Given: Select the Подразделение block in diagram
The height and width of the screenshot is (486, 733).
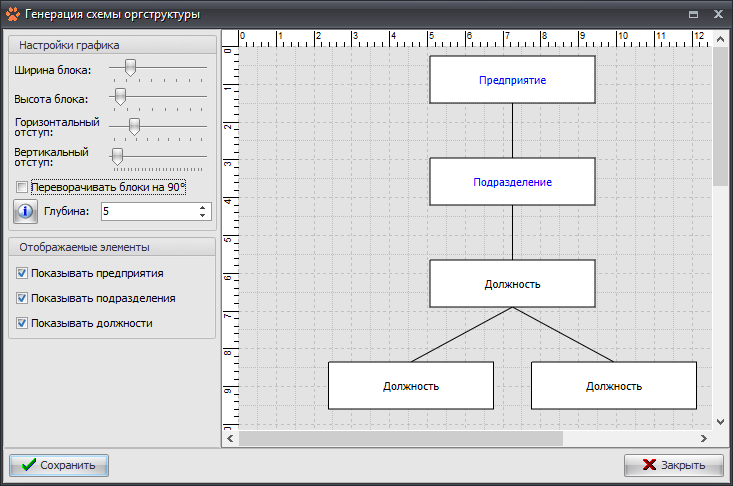Looking at the screenshot, I should 512,182.
